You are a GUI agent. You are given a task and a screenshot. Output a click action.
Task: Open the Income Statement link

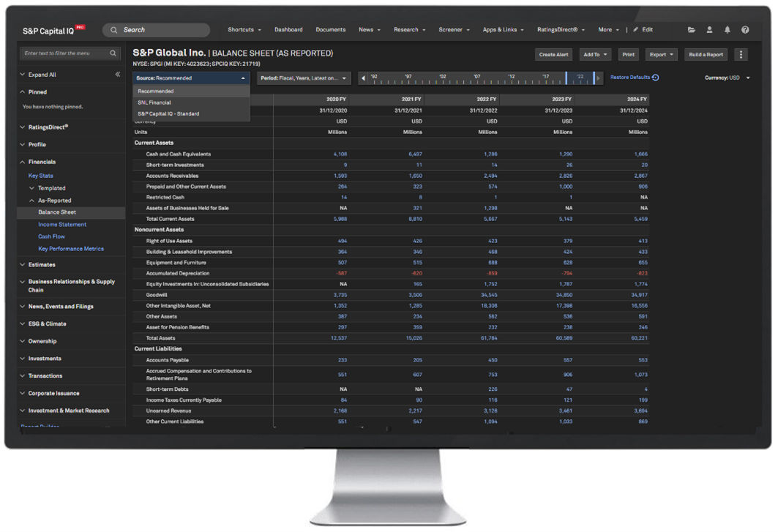click(x=62, y=225)
